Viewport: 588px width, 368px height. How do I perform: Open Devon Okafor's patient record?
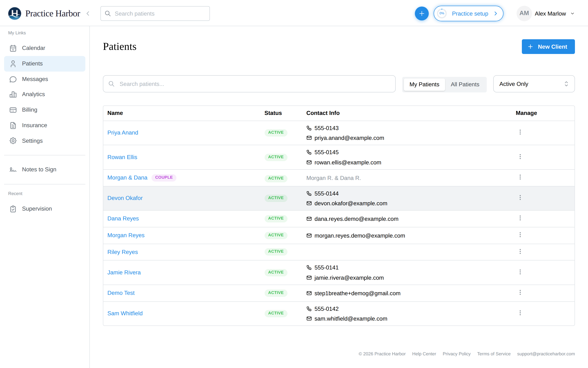point(125,198)
